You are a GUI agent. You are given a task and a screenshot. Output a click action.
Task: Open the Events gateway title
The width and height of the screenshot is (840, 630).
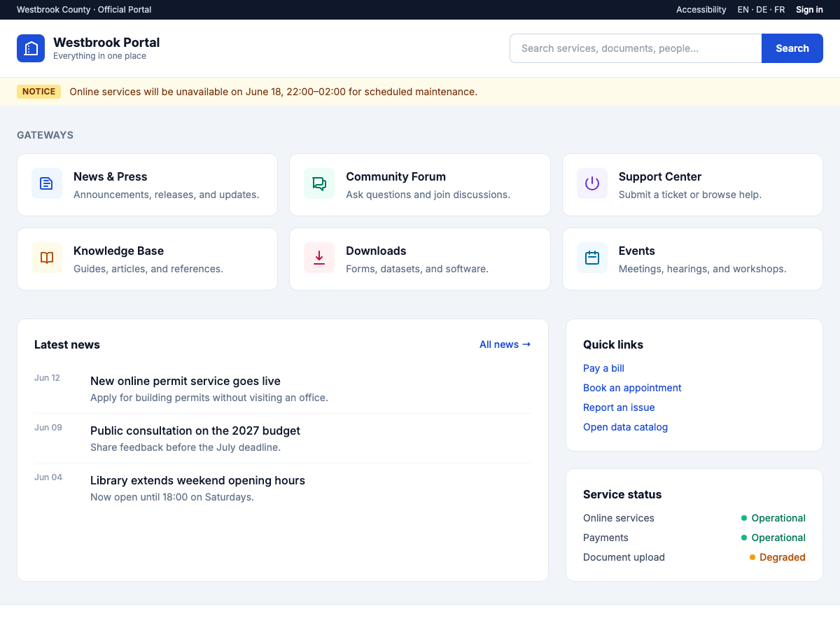pos(637,251)
